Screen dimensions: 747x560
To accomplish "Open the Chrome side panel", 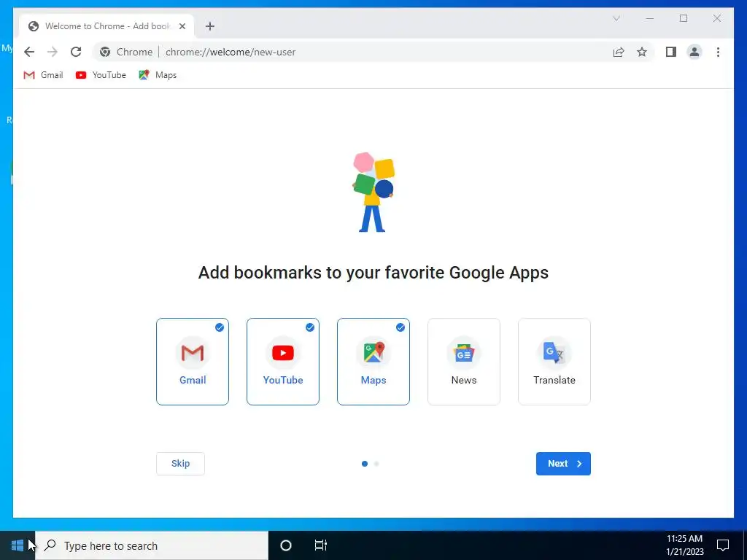I will click(671, 52).
